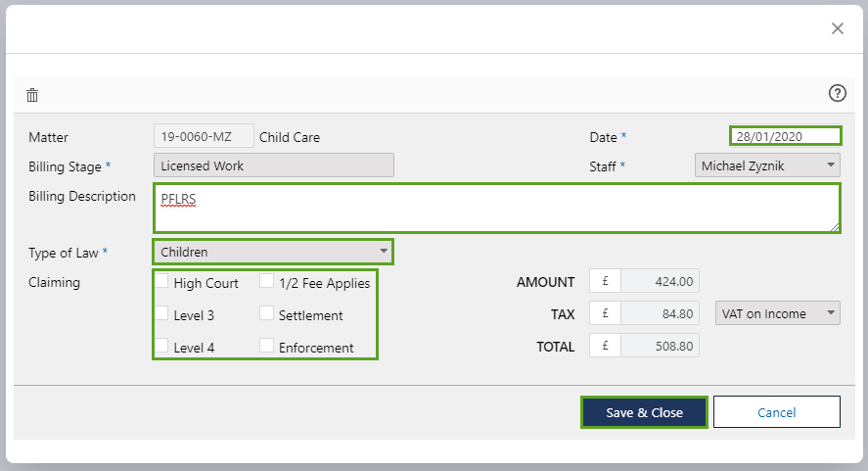Click the AMOUNT field showing 424.00
Viewport: 868px width, 471px height.
[x=659, y=282]
